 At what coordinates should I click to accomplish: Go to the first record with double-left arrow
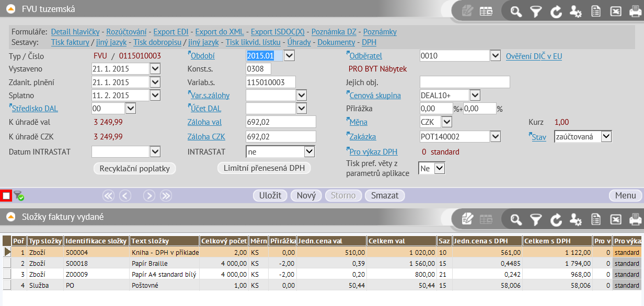coord(108,196)
